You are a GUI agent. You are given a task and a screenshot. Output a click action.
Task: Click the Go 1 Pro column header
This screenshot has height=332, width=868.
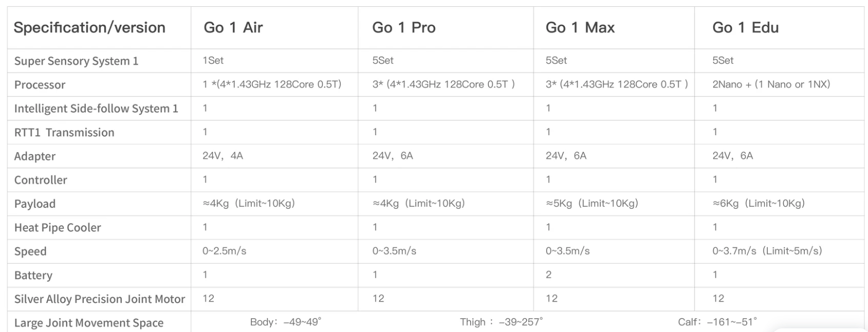[x=403, y=28]
